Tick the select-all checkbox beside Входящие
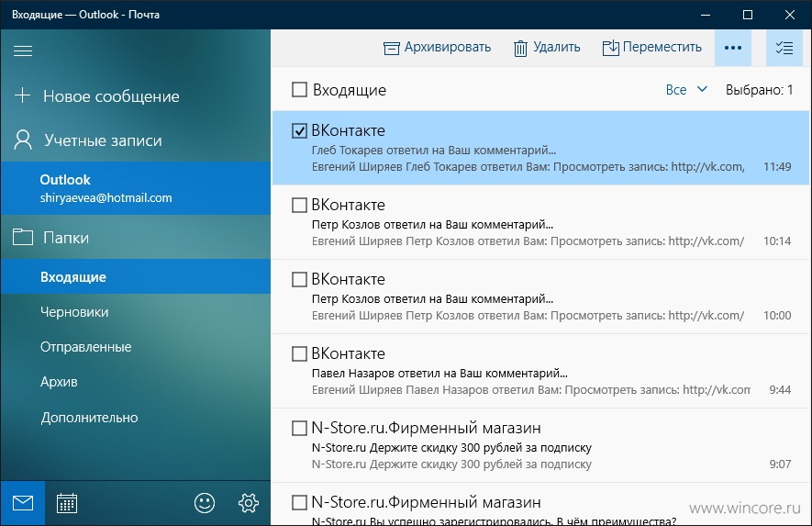 (x=299, y=90)
